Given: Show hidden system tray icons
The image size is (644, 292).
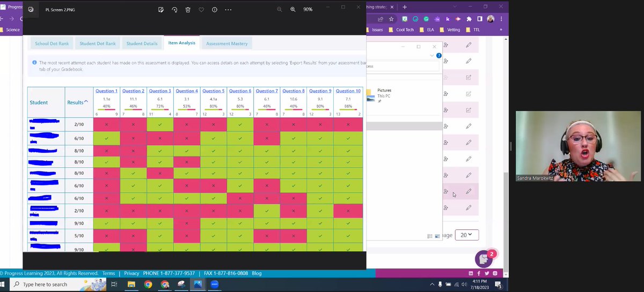Looking at the screenshot, I should (433, 284).
